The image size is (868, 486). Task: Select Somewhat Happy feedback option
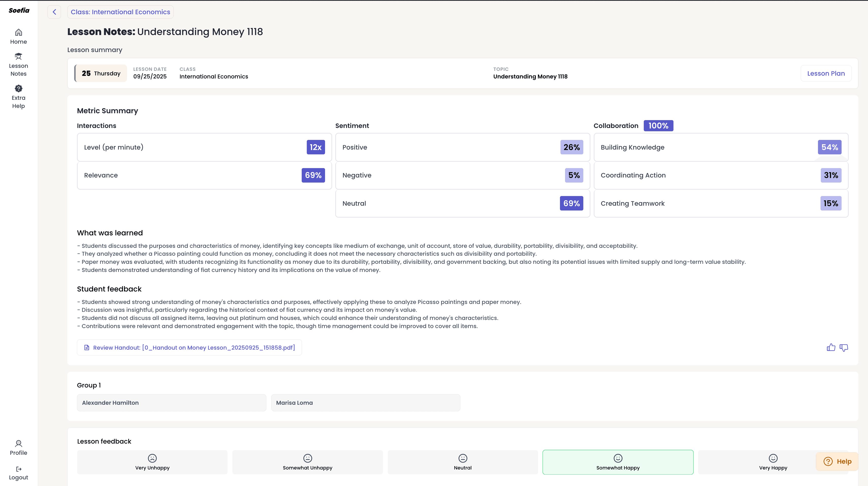(x=618, y=462)
